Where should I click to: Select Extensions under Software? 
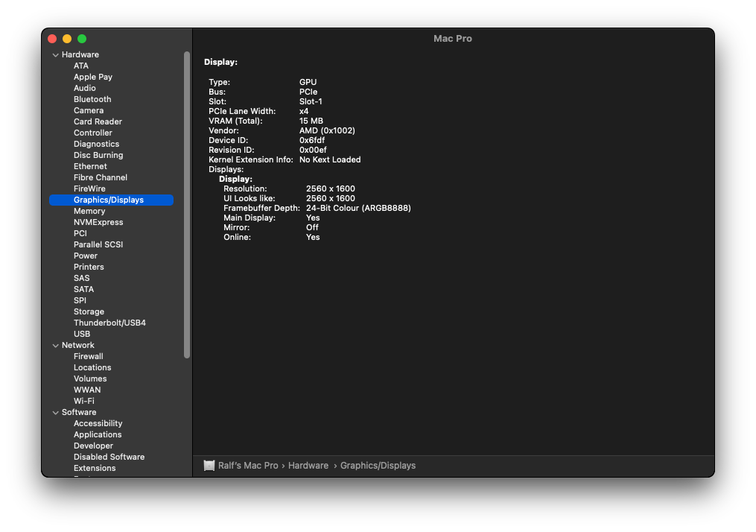[x=95, y=468]
